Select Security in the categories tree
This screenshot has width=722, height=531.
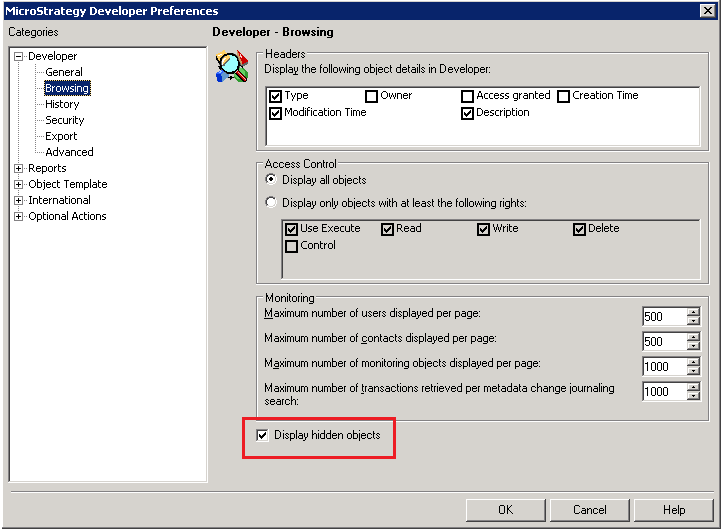pos(65,120)
